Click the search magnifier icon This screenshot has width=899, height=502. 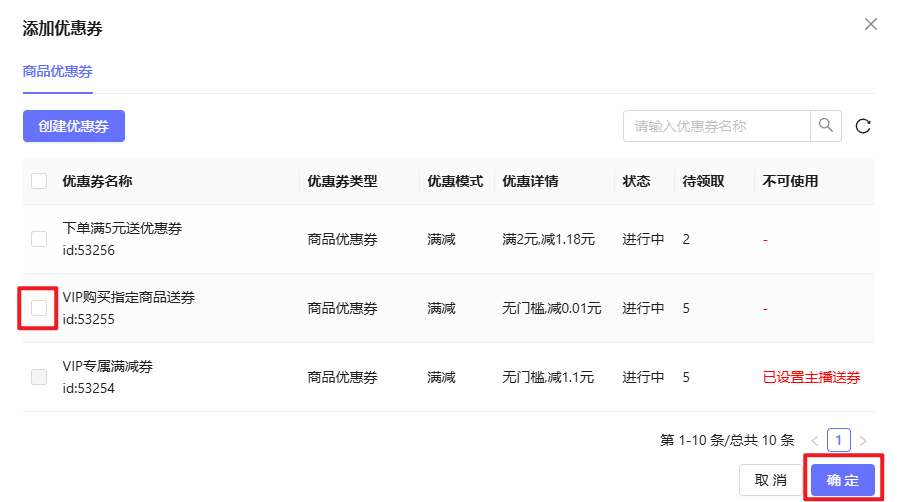pyautogui.click(x=826, y=126)
